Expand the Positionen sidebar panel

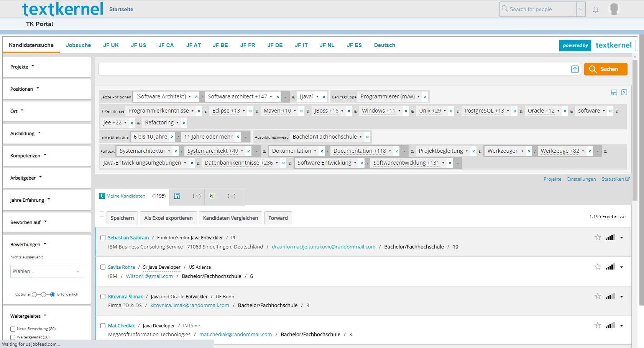[x=47, y=89]
